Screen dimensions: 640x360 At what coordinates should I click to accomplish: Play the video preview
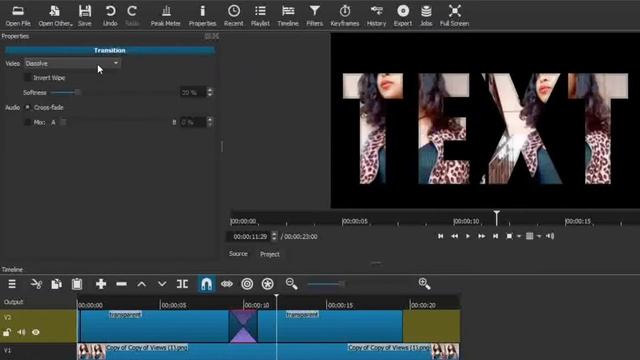[x=468, y=236]
